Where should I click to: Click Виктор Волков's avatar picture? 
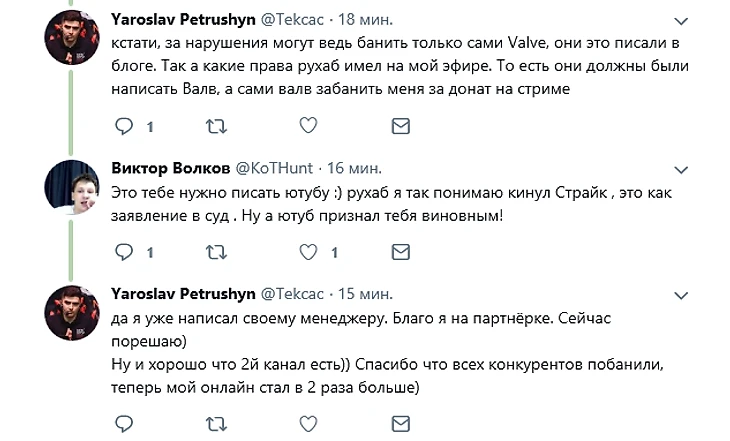[71, 186]
